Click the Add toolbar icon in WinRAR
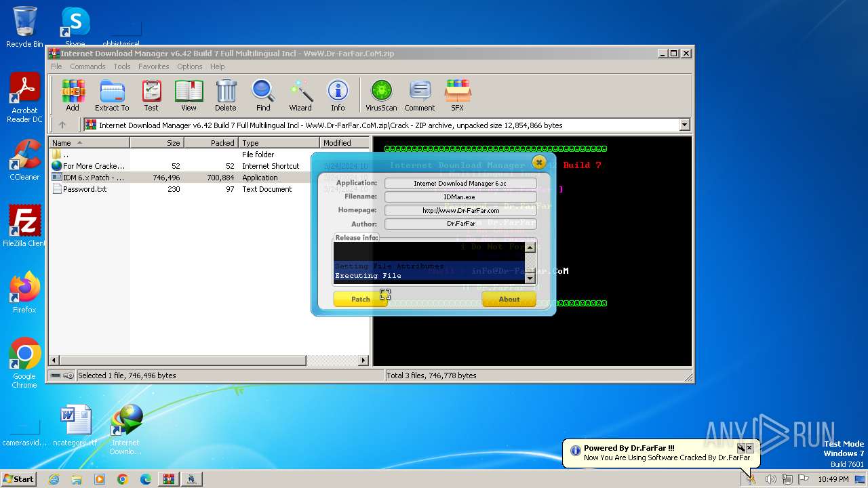The height and width of the screenshot is (488, 868). coord(73,96)
